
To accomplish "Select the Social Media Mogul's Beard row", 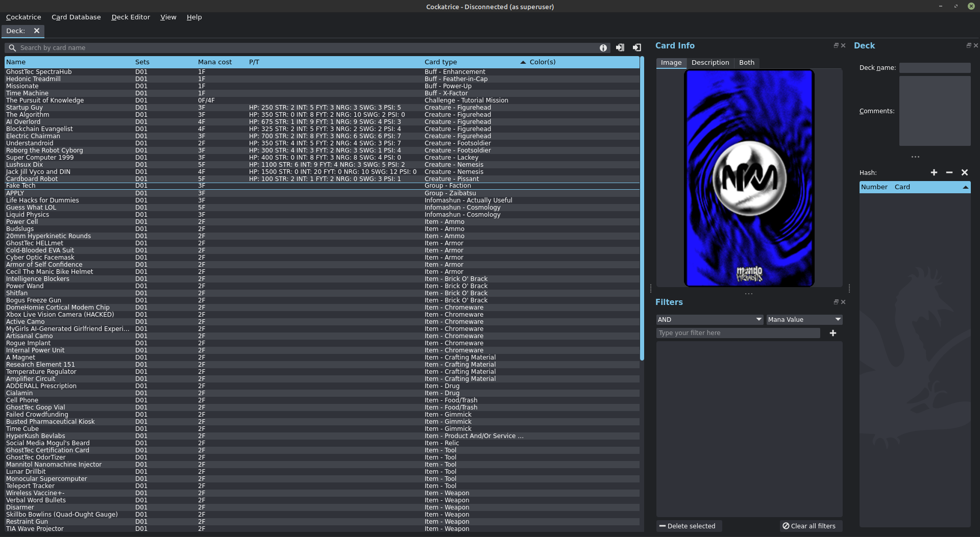I will pyautogui.click(x=322, y=443).
